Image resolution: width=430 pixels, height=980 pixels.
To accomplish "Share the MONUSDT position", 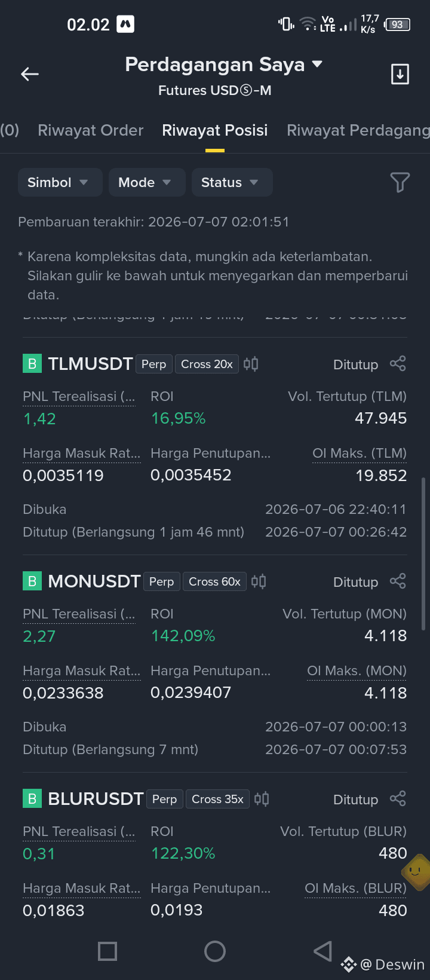I will tap(398, 581).
